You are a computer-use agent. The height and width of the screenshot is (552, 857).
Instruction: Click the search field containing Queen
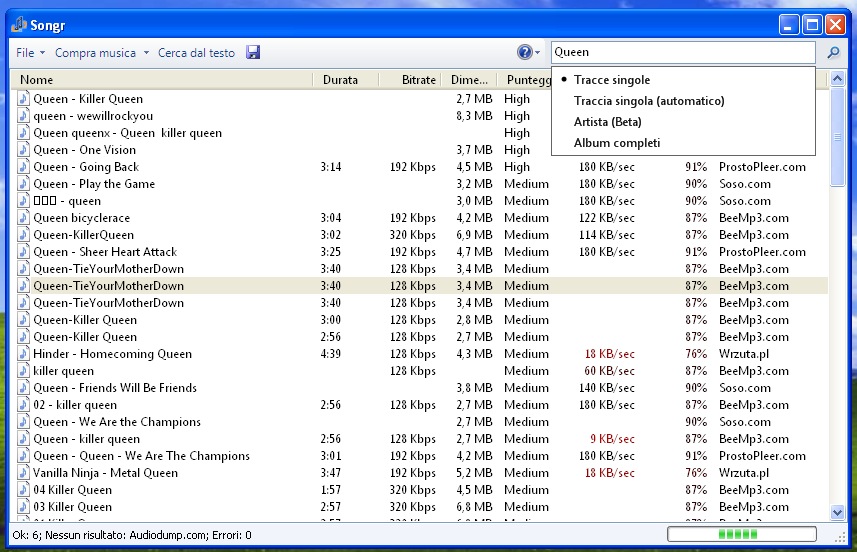(x=682, y=52)
